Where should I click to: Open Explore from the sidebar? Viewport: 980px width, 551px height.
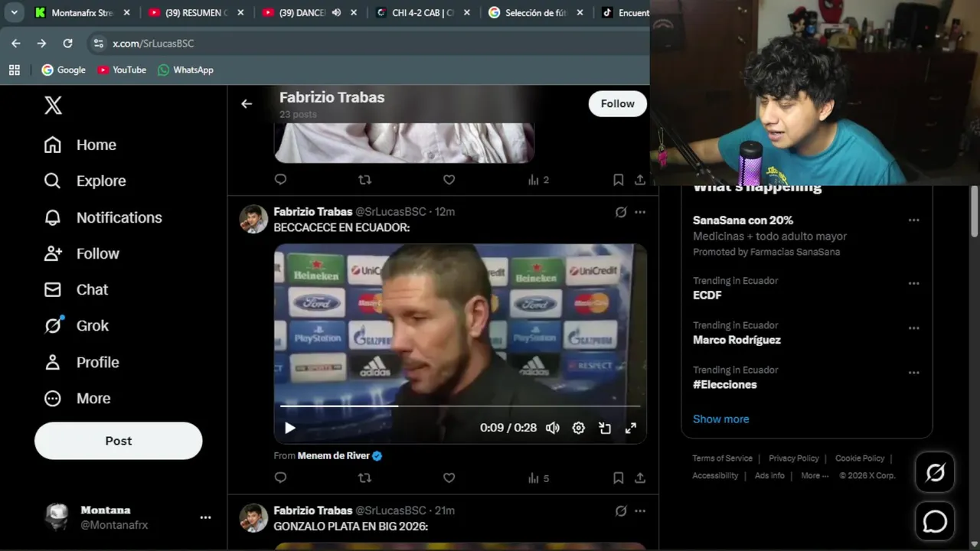click(85, 181)
